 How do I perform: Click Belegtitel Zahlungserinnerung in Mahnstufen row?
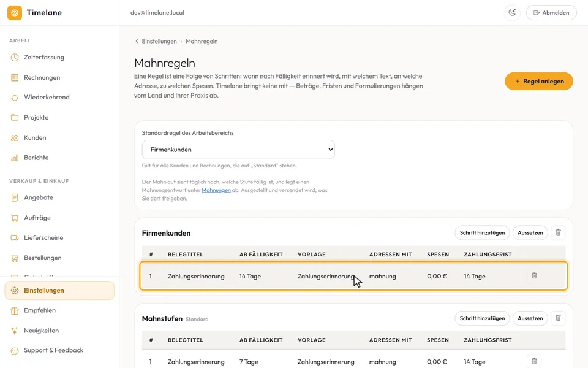[x=196, y=362]
